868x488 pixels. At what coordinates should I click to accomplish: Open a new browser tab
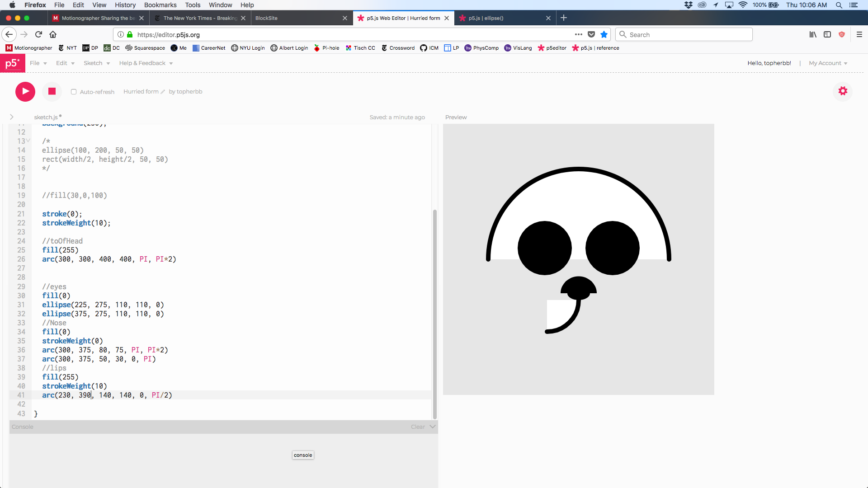[564, 18]
